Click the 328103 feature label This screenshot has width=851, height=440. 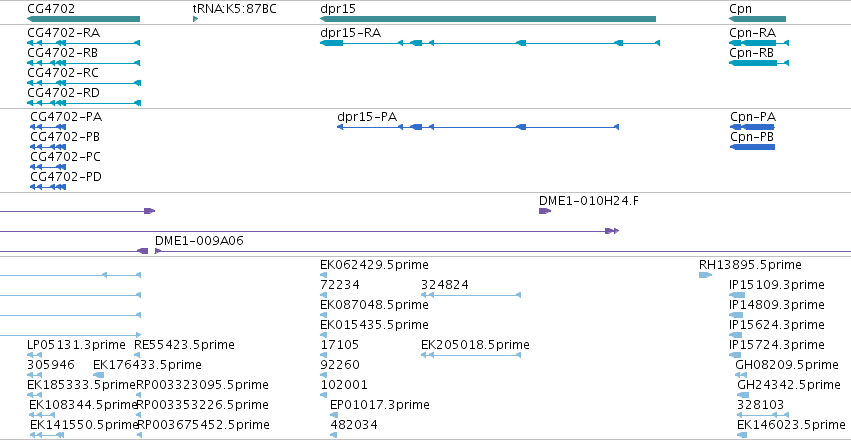[760, 405]
